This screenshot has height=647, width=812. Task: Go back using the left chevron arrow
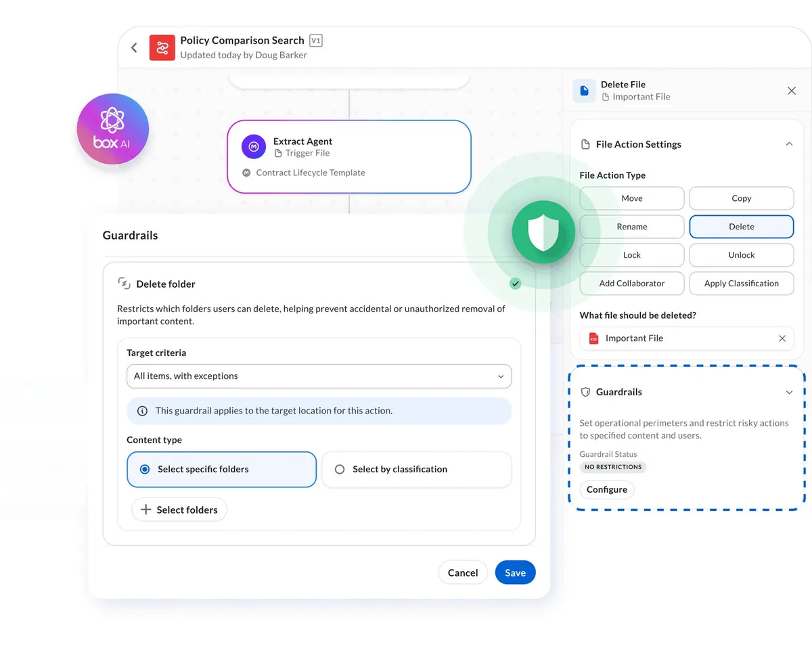(134, 47)
